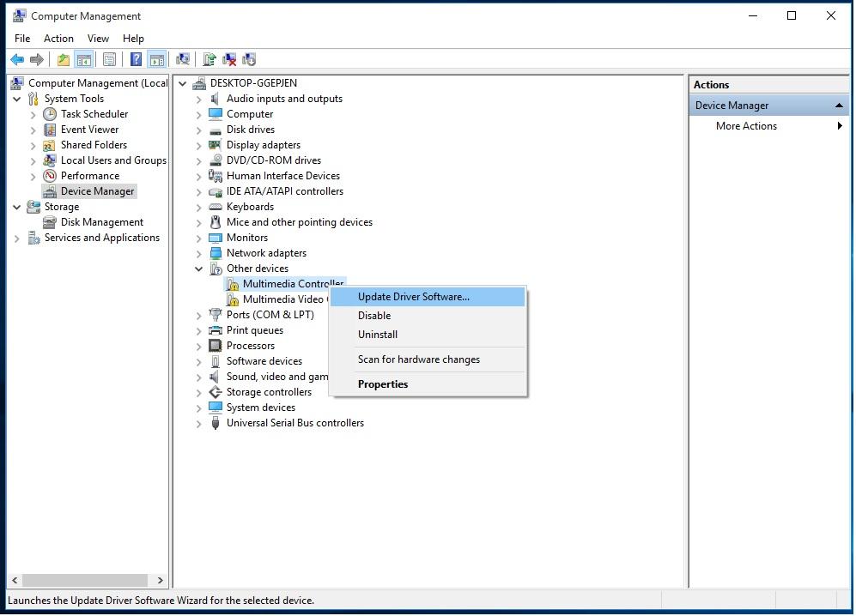Viewport: 856px width, 616px height.
Task: Toggle the Show/Hide Action Pane toolbar icon
Action: 156,59
